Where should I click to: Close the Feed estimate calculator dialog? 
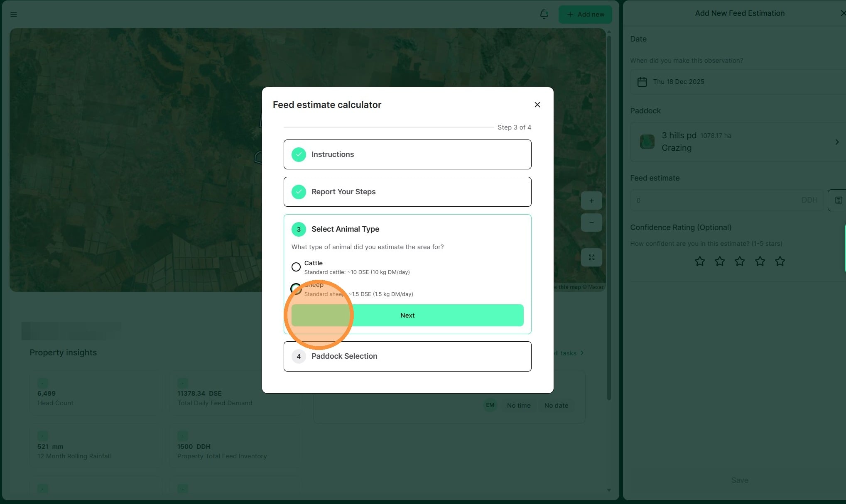click(x=537, y=105)
